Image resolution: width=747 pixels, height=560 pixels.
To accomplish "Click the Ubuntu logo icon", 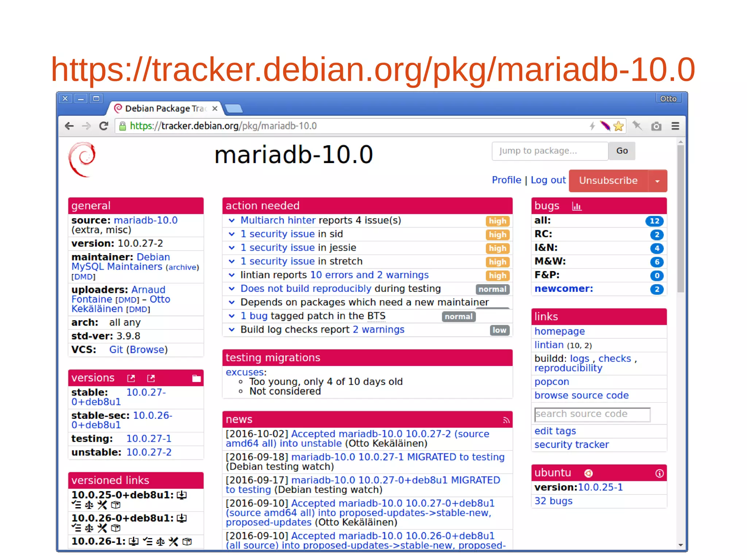I will [x=588, y=473].
